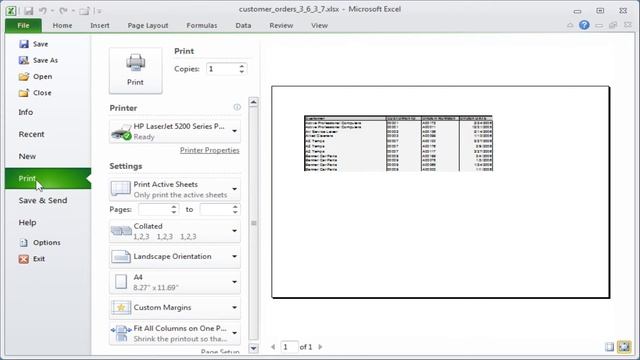Click the current page number field
The width and height of the screenshot is (640, 360).
[289, 347]
